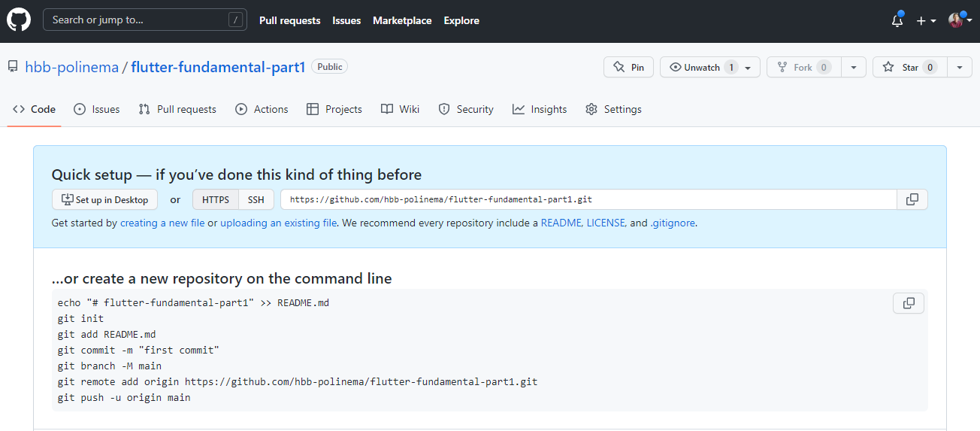Open the user avatar menu
The height and width of the screenshot is (431, 980).
click(959, 21)
